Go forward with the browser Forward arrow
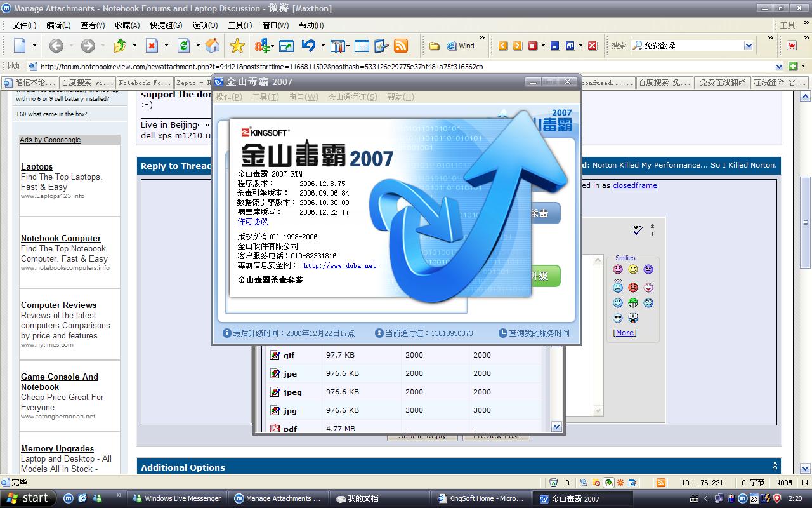 click(x=88, y=46)
